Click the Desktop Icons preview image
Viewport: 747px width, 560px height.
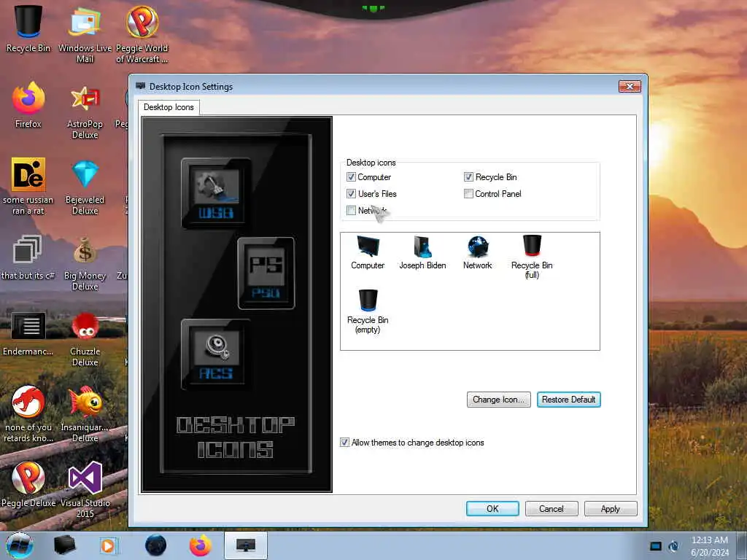(237, 304)
